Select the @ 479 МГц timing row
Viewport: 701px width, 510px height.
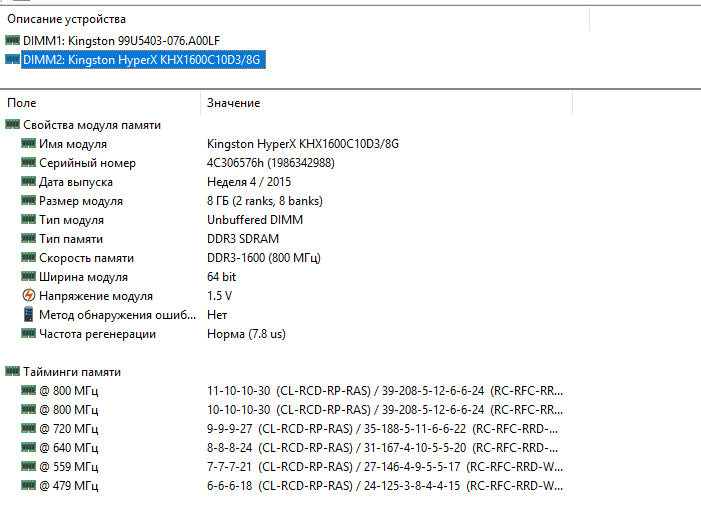click(x=68, y=486)
